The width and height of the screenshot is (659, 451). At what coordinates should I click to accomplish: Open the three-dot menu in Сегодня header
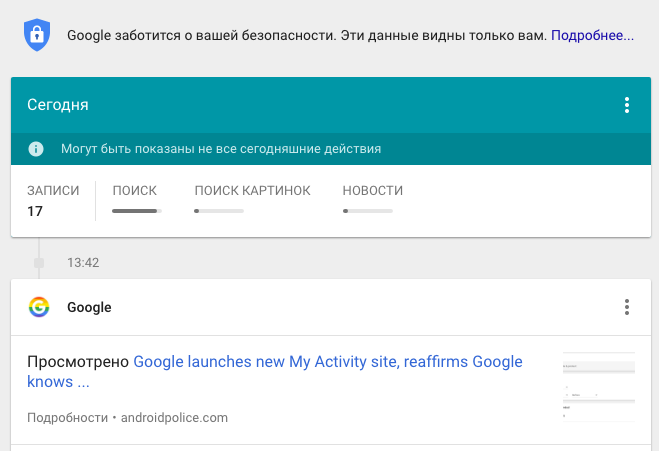pos(627,105)
